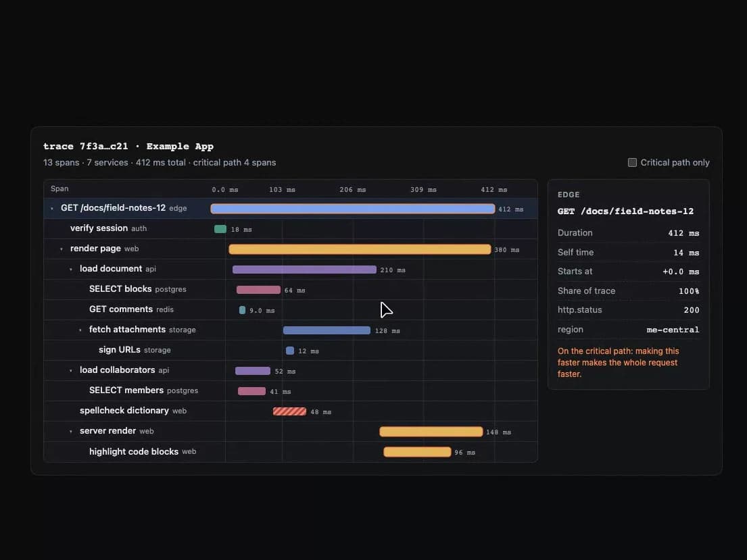Collapse the server render span
747x560 pixels.
point(71,432)
